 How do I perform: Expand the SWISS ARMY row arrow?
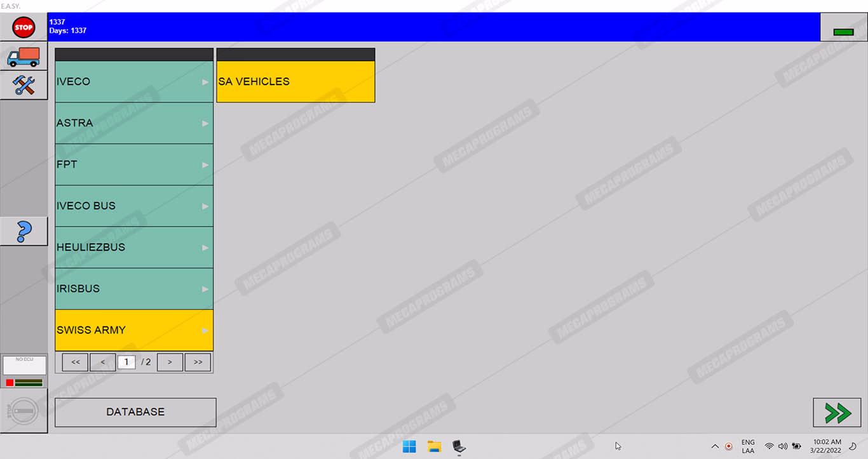205,330
